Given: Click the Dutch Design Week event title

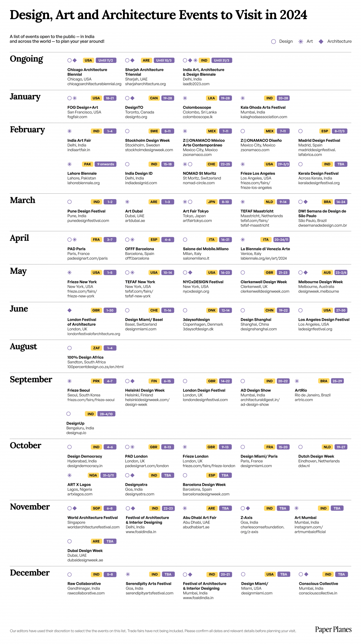Looking at the screenshot, I should click(316, 456).
